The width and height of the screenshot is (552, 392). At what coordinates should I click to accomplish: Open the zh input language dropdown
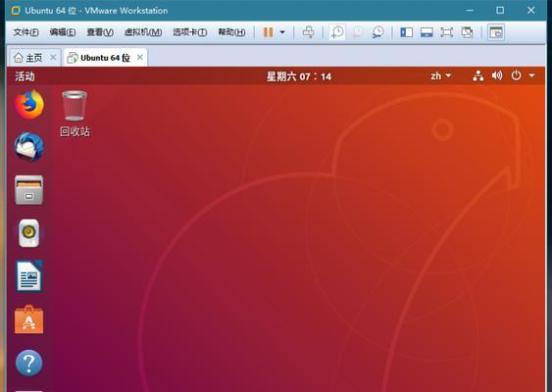(x=441, y=75)
